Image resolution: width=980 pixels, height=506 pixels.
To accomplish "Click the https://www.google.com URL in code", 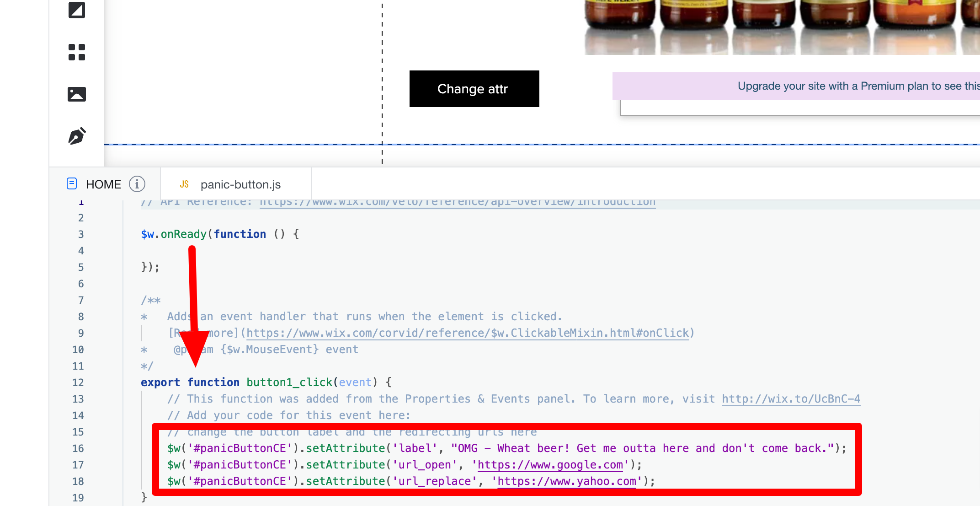I will [550, 465].
